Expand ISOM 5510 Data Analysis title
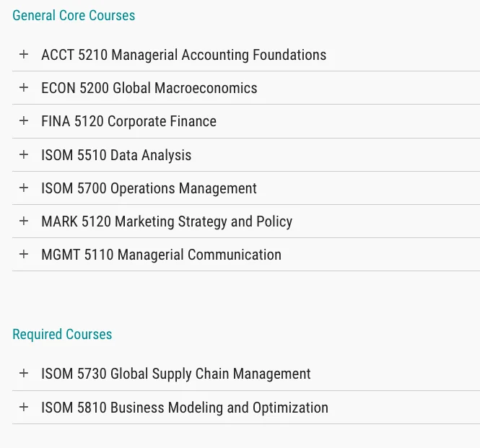This screenshot has height=448, width=480. click(x=116, y=155)
